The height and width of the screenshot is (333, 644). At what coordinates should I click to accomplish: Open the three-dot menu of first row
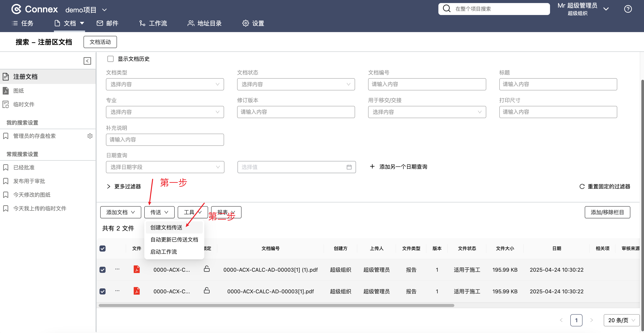(x=117, y=269)
